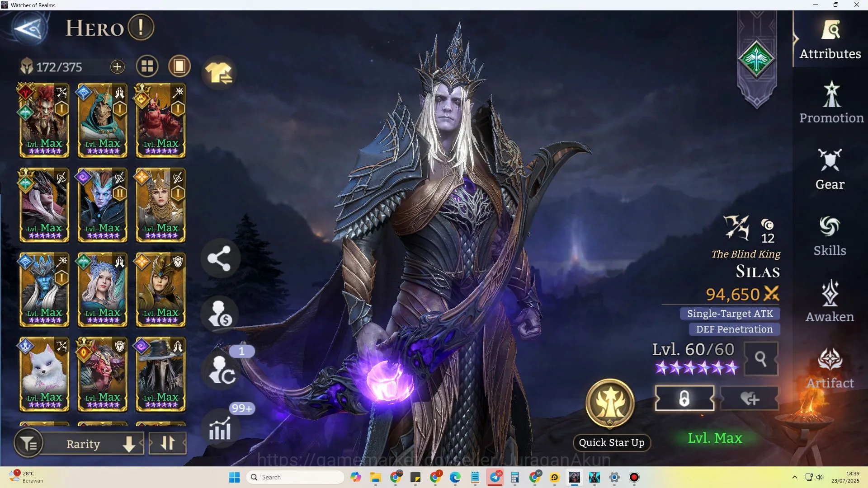Open the Awaken tab
Viewport: 868px width, 488px height.
(830, 301)
